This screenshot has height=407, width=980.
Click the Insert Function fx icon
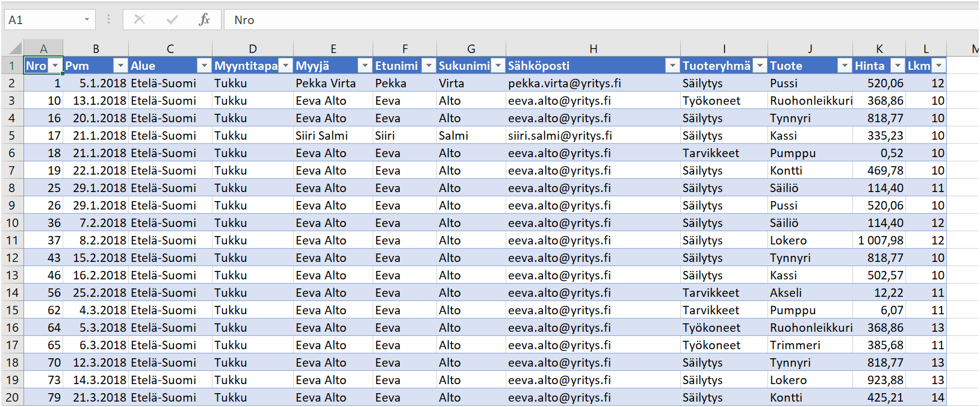click(204, 20)
